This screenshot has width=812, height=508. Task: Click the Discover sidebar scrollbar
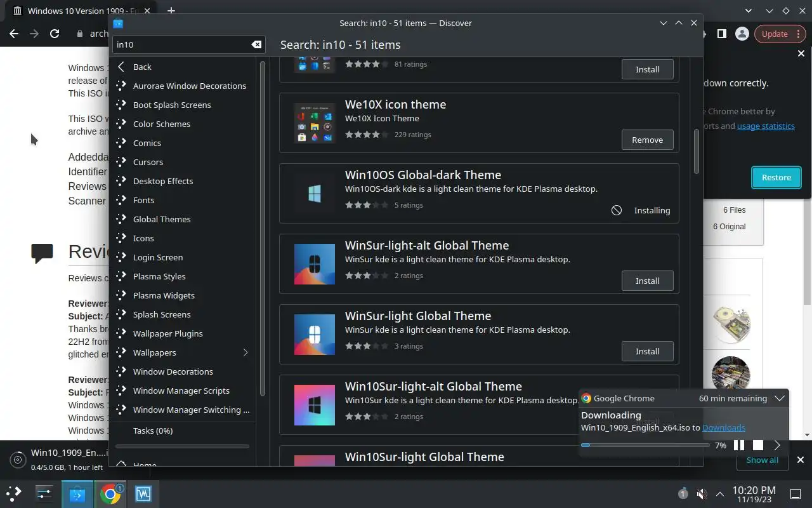pyautogui.click(x=262, y=229)
